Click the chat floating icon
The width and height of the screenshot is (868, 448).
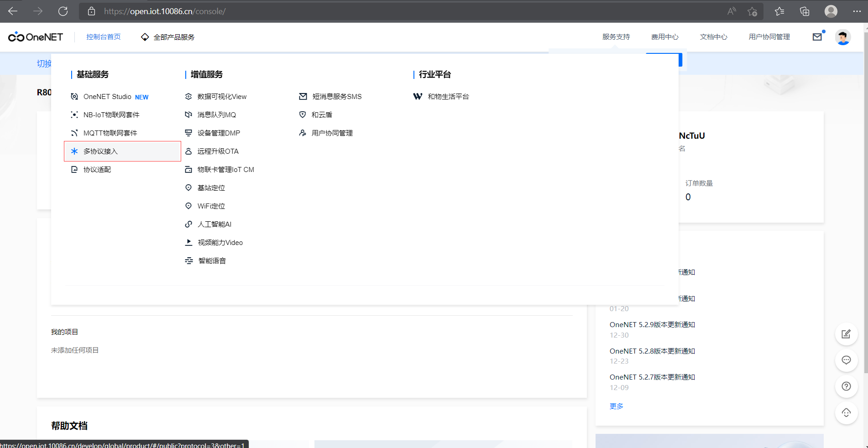click(x=846, y=360)
